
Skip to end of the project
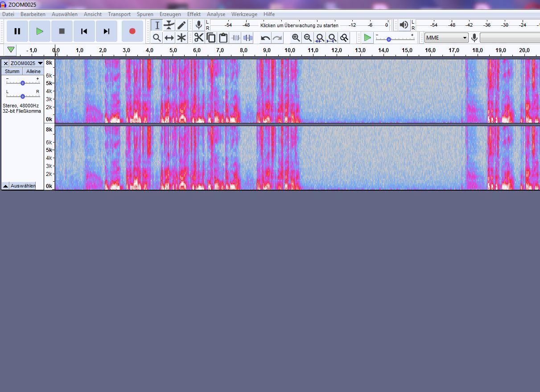pyautogui.click(x=107, y=31)
